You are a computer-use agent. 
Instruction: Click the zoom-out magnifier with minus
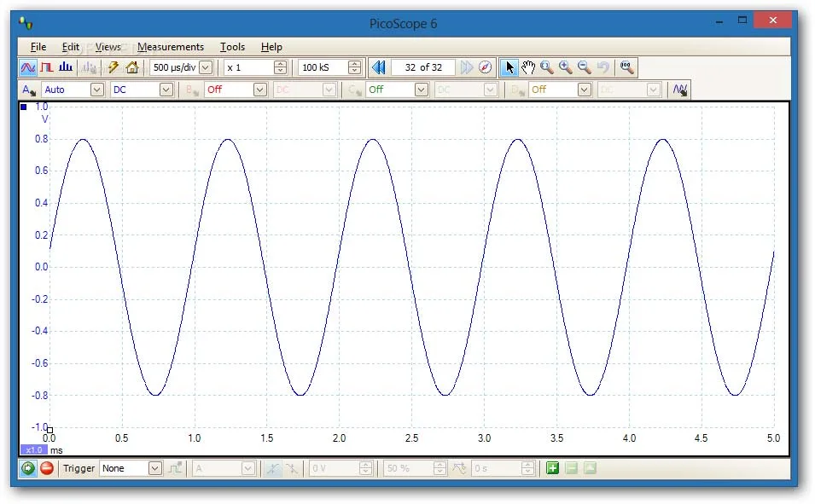585,67
